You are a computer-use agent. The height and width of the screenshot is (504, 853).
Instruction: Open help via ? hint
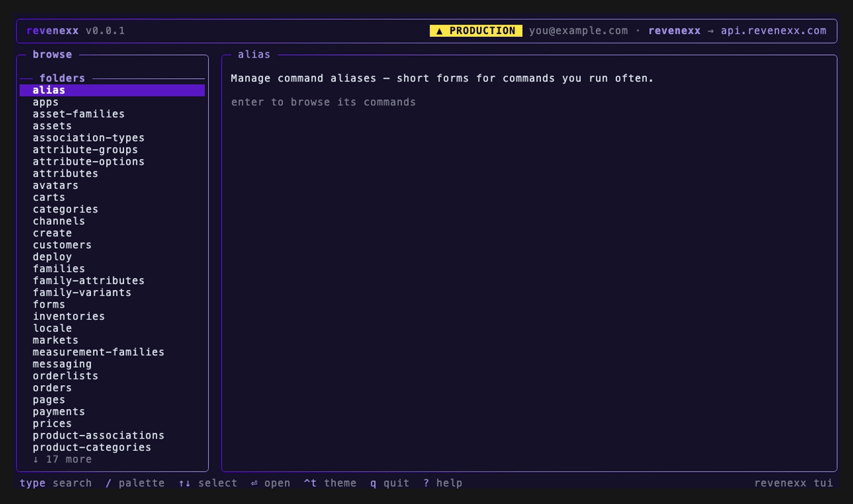tap(443, 483)
